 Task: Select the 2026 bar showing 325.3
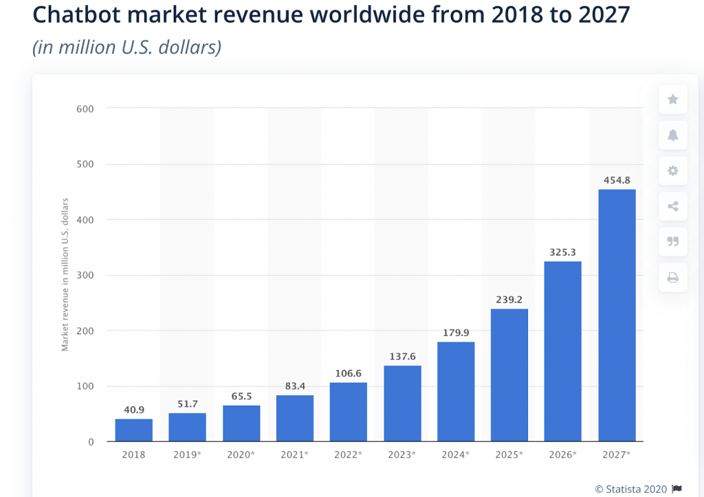pyautogui.click(x=563, y=351)
